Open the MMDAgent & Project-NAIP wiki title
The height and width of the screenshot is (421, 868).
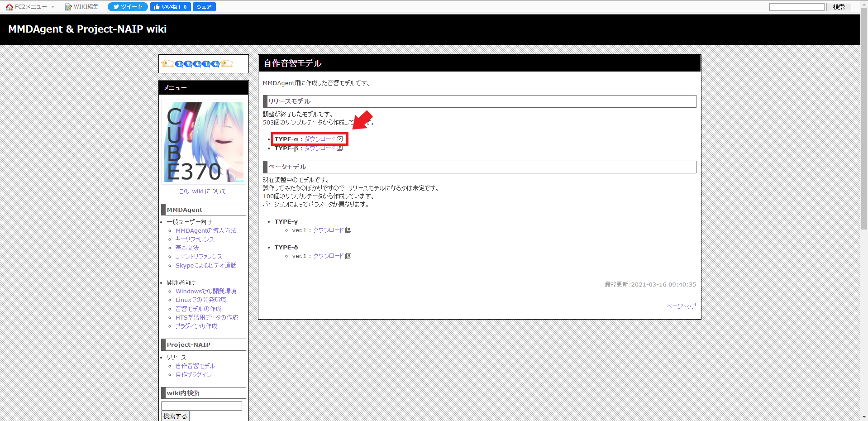pos(87,29)
